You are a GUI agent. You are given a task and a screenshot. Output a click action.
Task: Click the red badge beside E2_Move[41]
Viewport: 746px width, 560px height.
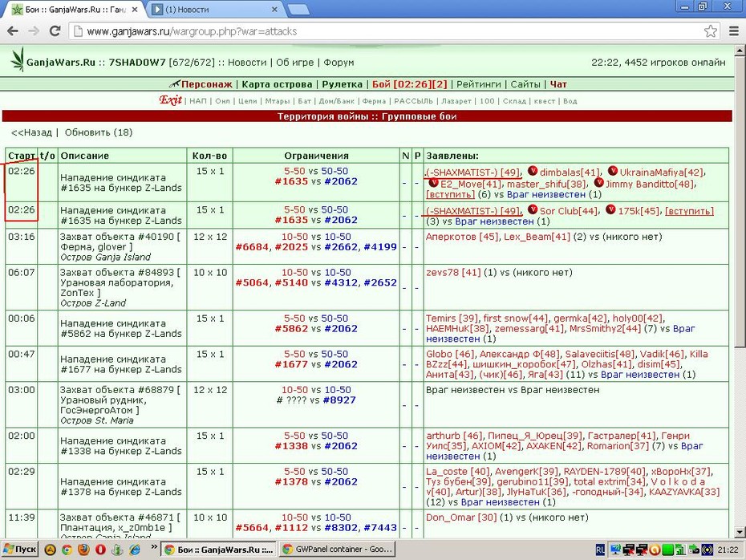coord(433,183)
